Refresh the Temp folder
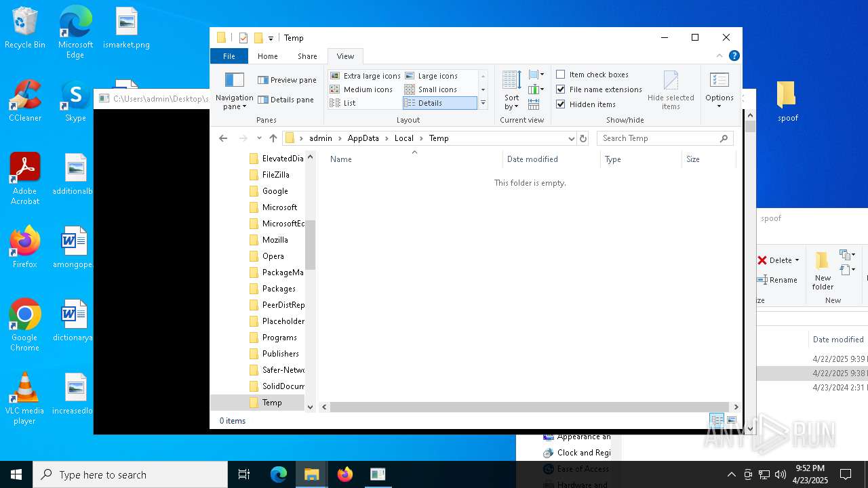Viewport: 868px width, 488px height. (x=583, y=138)
